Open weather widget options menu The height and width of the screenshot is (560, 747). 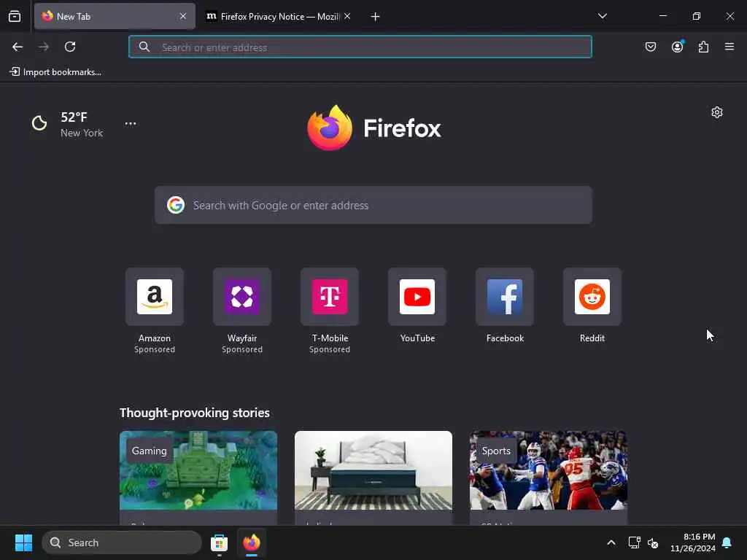(x=131, y=123)
